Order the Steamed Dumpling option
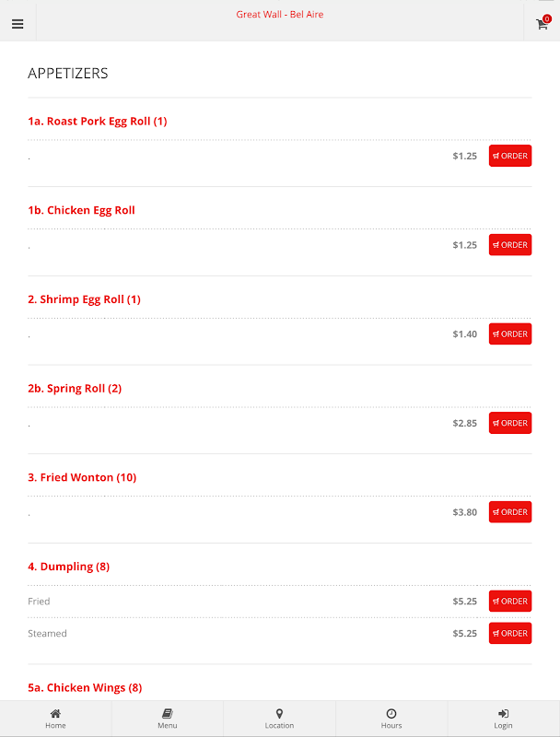 509,633
